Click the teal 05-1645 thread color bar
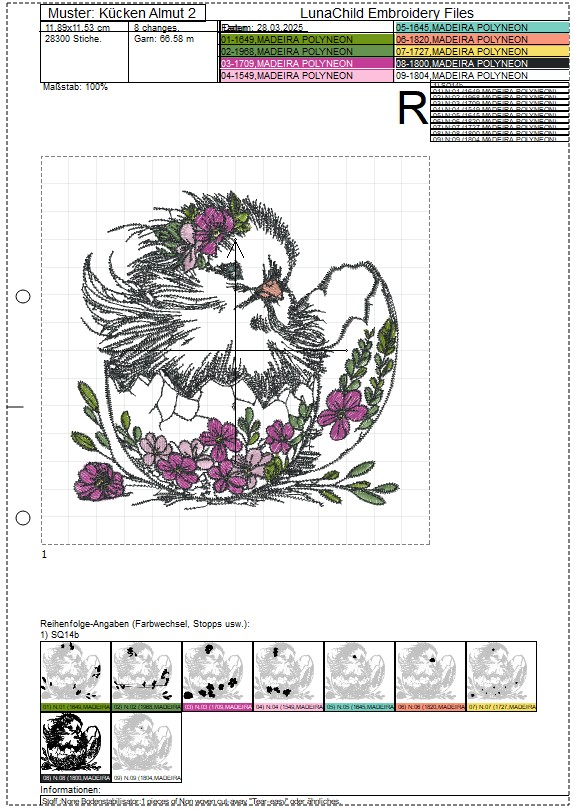This screenshot has width=573, height=810. [482, 27]
